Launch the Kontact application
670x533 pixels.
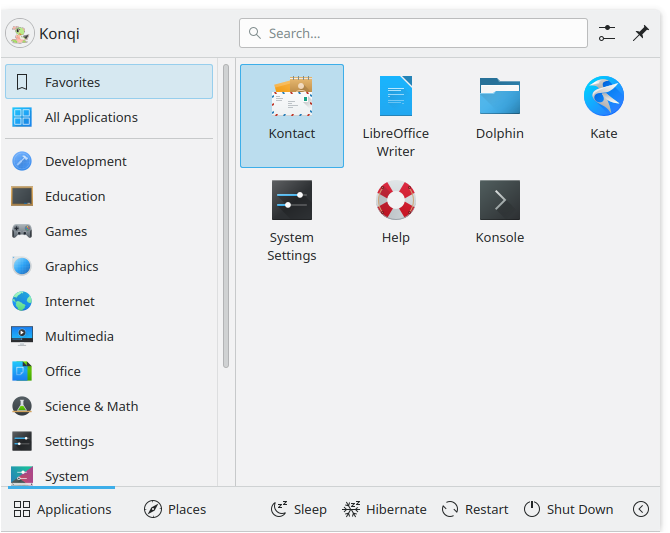(292, 116)
